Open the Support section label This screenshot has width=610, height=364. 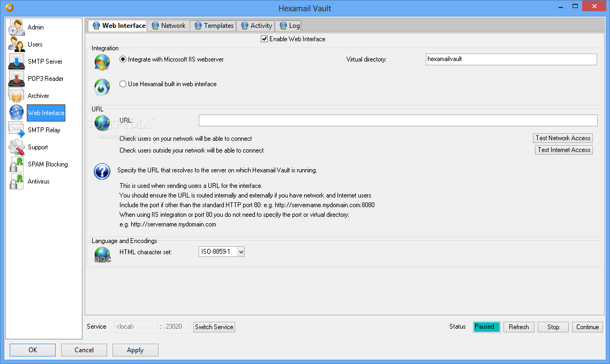point(37,147)
